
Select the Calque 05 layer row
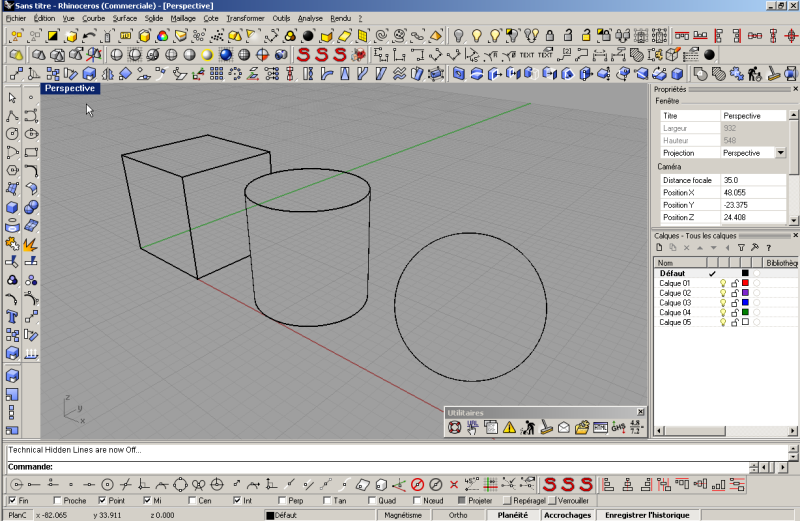726,322
